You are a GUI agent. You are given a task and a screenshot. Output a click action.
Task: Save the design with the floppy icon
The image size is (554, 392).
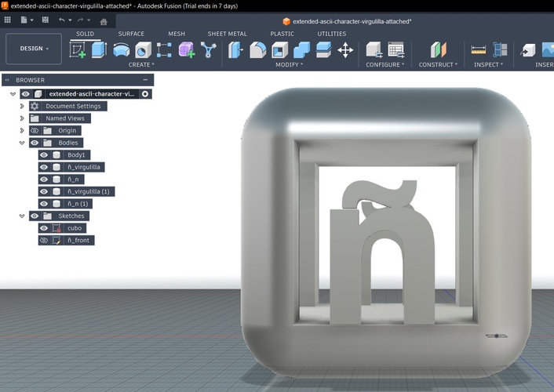coord(46,20)
